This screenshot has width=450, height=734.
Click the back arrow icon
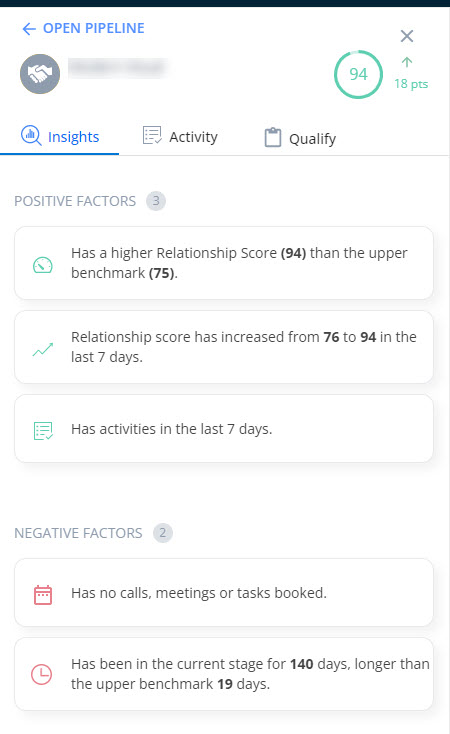coord(29,29)
